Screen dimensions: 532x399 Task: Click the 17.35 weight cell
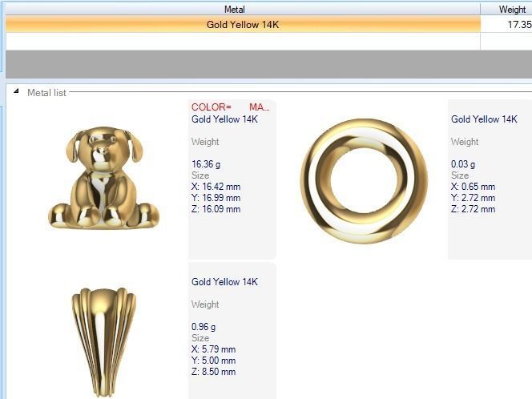tap(507, 24)
